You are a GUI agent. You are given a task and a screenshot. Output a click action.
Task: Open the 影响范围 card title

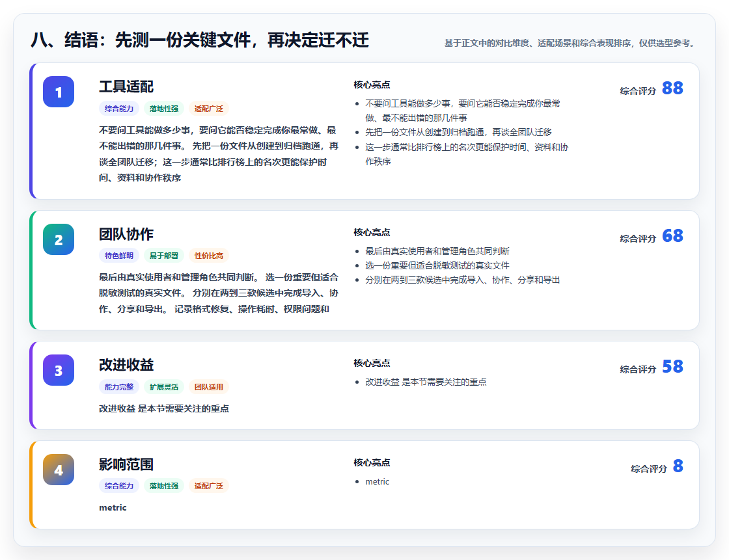point(126,464)
